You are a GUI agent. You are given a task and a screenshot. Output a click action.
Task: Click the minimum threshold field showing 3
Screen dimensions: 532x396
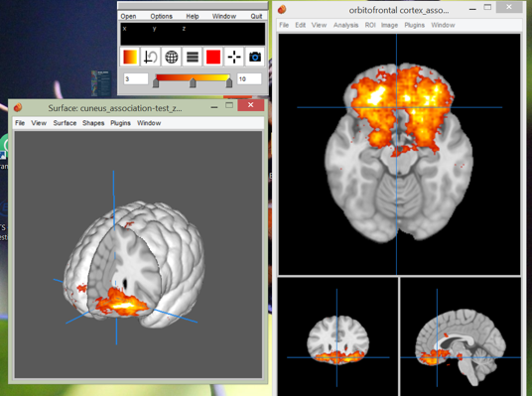coord(136,79)
